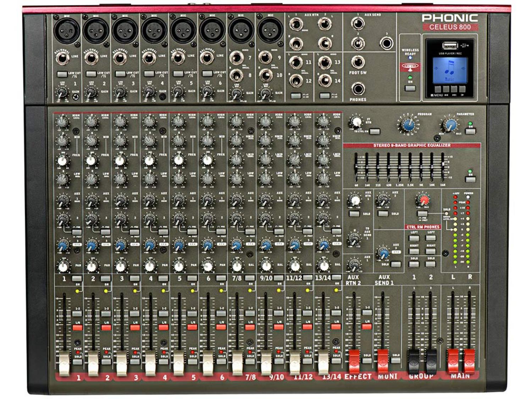Image resolution: width=532 pixels, height=399 pixels.
Task: Click the blue PARAMETER knob
Action: click(x=451, y=125)
